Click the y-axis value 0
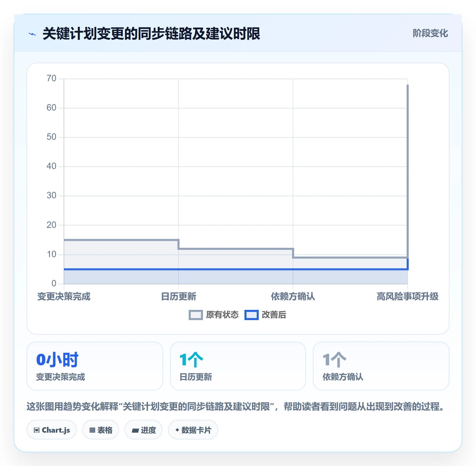The width and height of the screenshot is (476, 466). [x=54, y=284]
